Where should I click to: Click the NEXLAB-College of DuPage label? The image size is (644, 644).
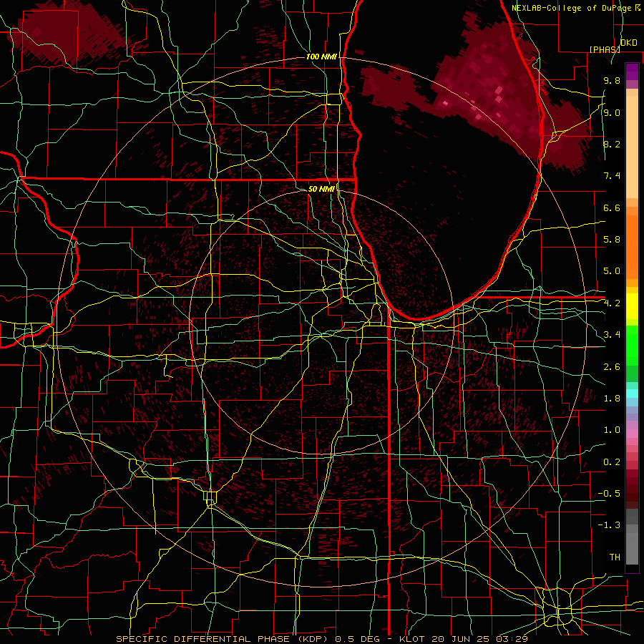coord(575,8)
